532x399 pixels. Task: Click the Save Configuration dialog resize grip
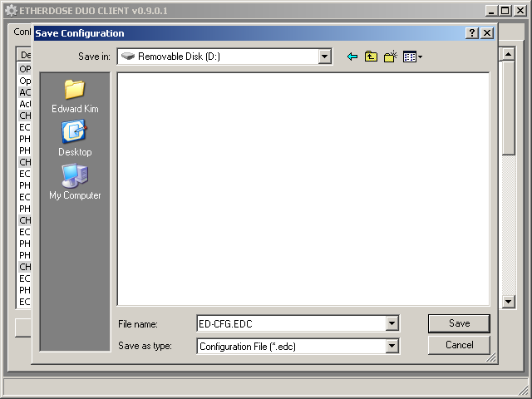[x=491, y=357]
